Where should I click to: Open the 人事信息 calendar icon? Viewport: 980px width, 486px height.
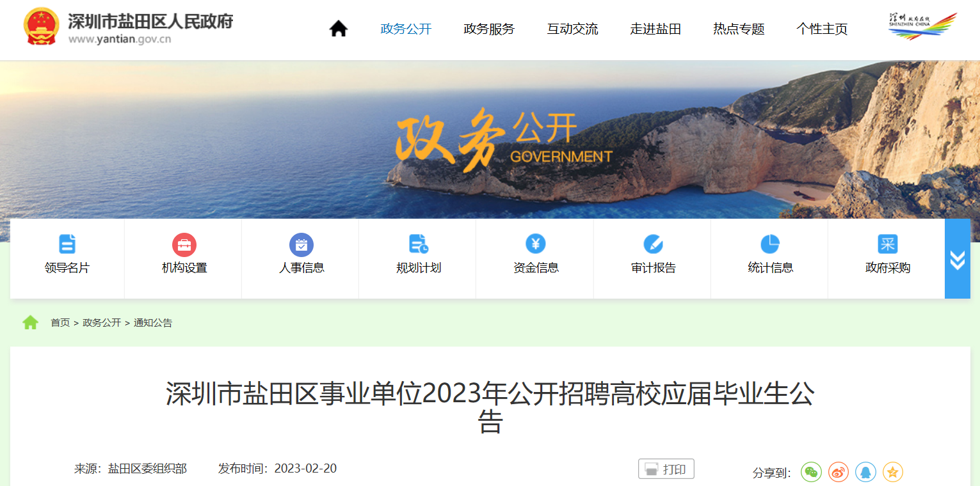click(x=301, y=244)
